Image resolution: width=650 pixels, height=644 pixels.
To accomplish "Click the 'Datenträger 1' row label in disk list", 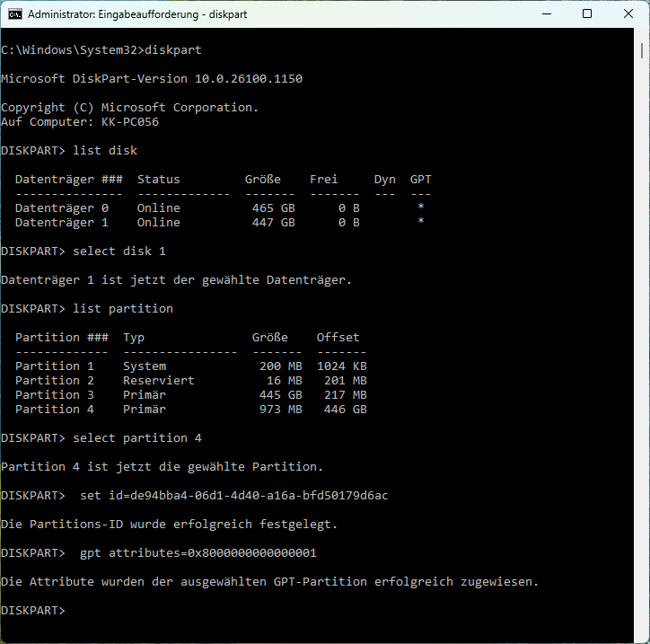I will 62,223.
